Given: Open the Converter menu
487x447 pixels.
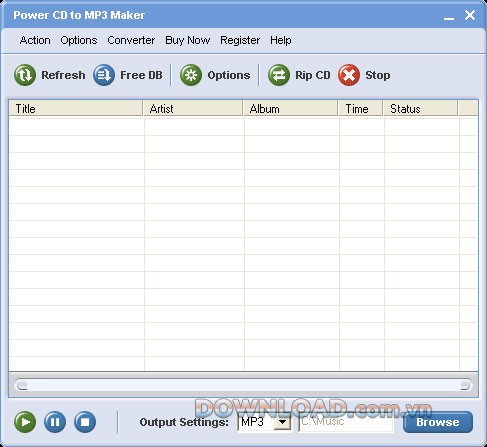Looking at the screenshot, I should [x=131, y=40].
